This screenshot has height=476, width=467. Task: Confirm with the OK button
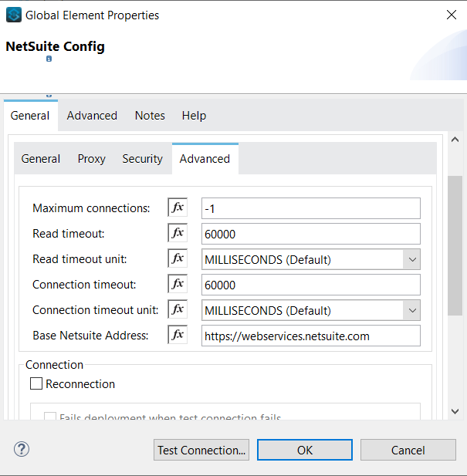[x=305, y=450]
